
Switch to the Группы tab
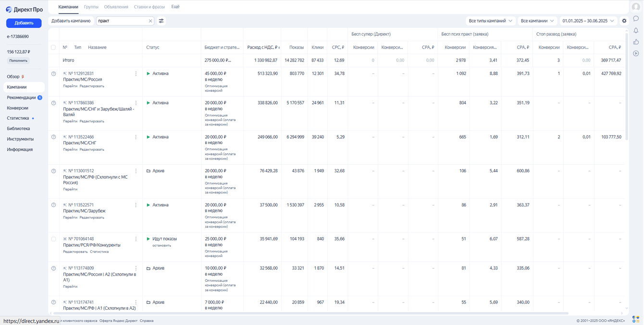[91, 7]
